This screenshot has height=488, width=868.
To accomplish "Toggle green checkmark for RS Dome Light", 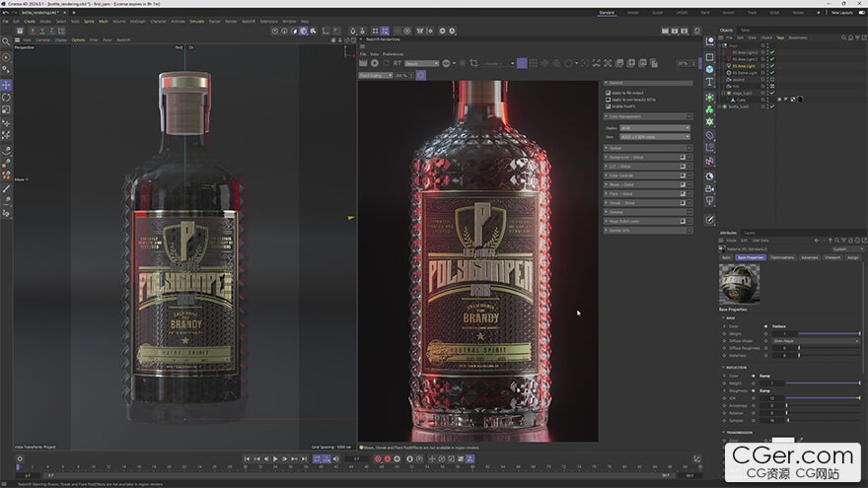I will tap(772, 73).
